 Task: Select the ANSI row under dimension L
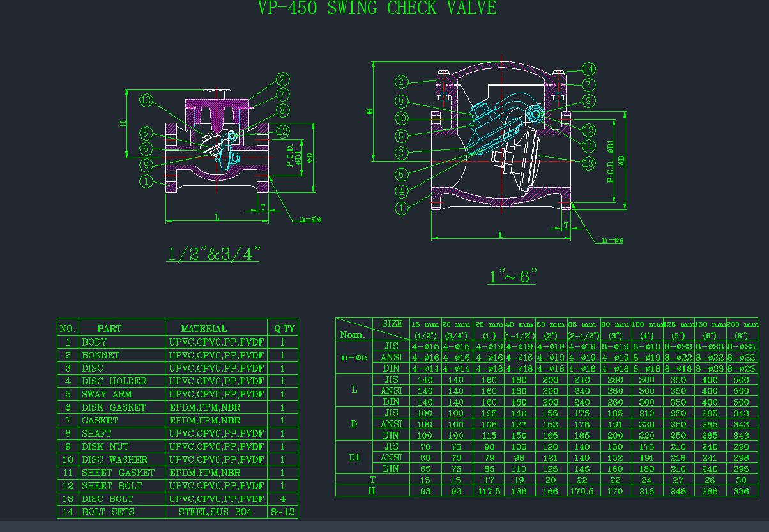(x=392, y=391)
